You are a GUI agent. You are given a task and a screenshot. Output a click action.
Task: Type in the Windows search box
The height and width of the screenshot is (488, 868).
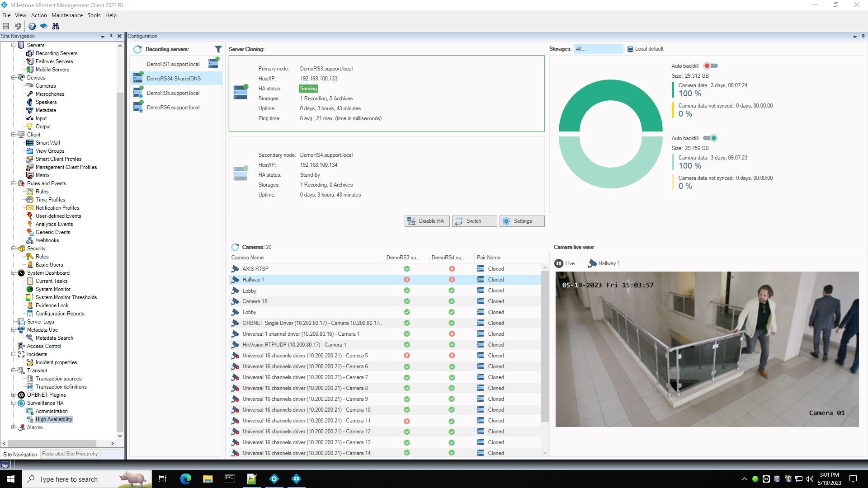[x=86, y=479]
